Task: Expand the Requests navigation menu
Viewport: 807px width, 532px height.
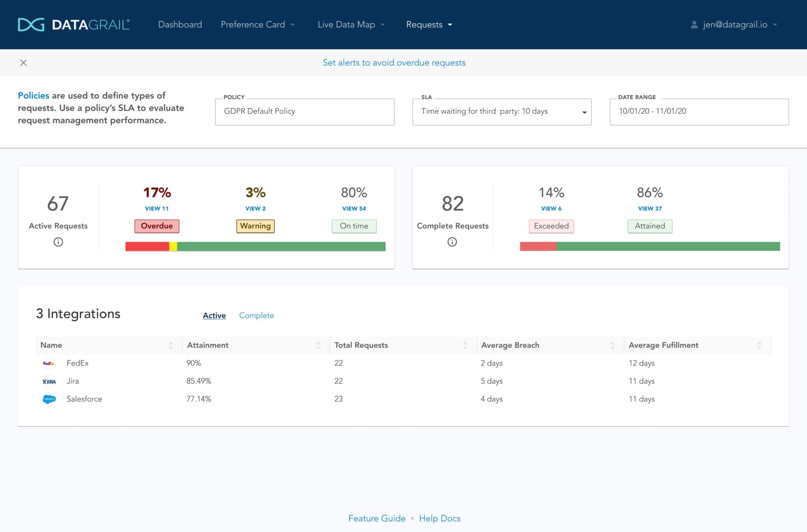Action: (x=428, y=24)
